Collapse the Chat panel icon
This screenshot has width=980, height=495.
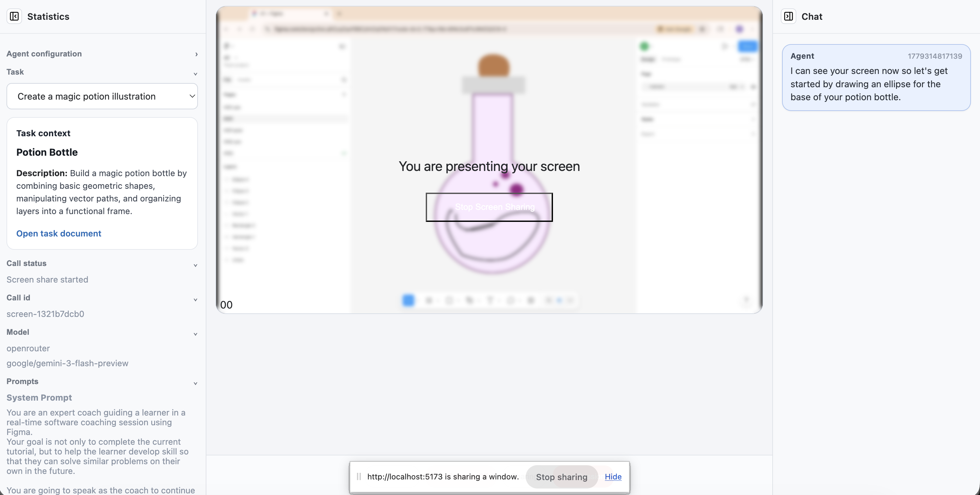tap(788, 16)
